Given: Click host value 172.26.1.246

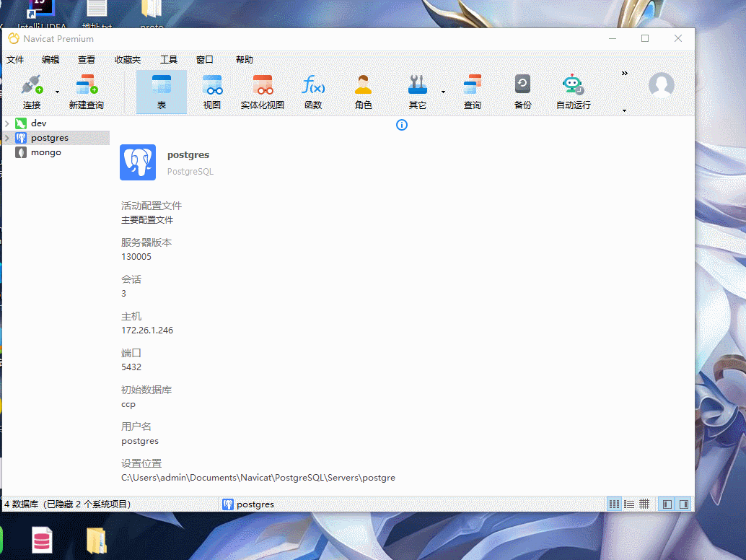Looking at the screenshot, I should point(147,331).
